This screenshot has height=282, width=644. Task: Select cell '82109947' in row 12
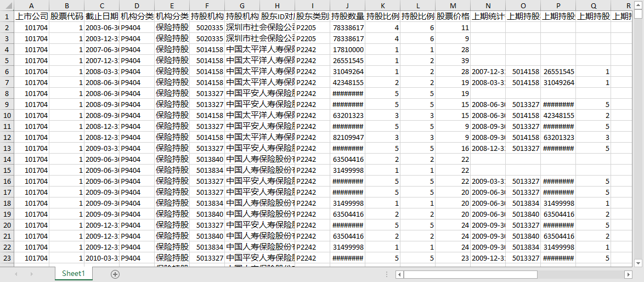click(347, 137)
